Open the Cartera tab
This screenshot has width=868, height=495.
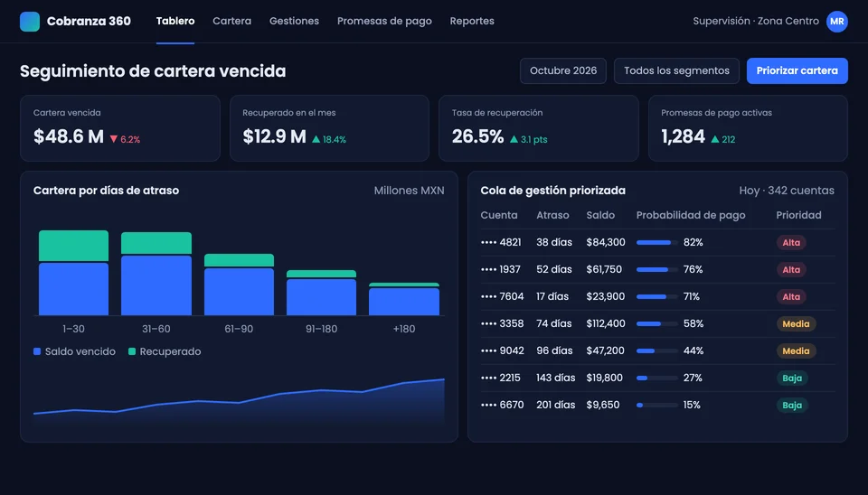232,21
